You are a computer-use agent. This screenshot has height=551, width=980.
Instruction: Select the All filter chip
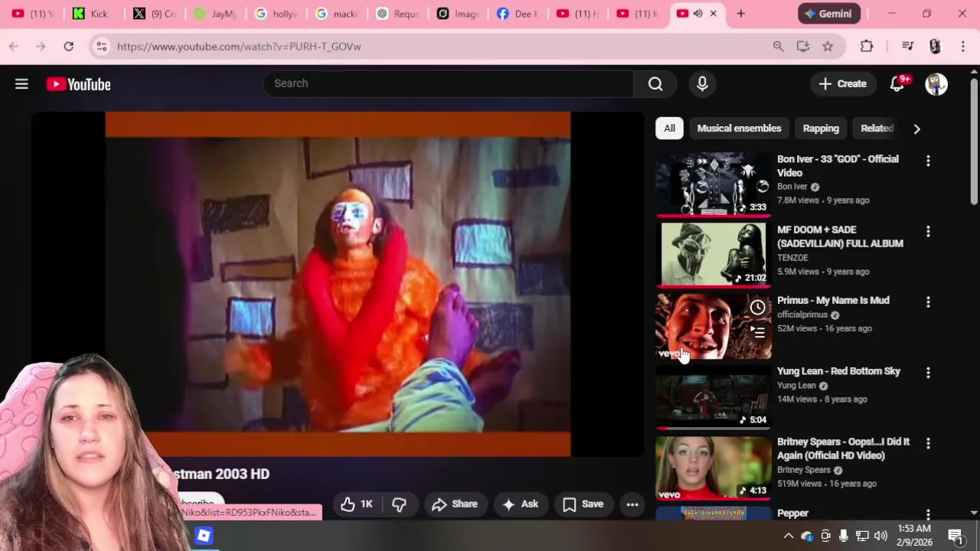669,129
